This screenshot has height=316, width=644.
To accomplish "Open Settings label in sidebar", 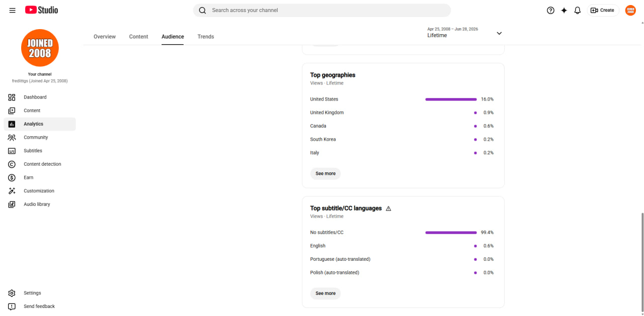I will [x=32, y=293].
